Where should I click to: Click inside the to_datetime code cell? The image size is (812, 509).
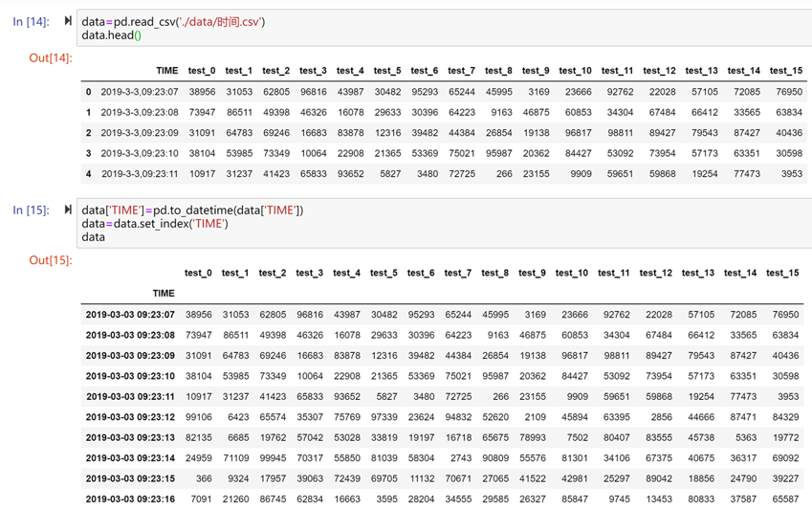445,223
